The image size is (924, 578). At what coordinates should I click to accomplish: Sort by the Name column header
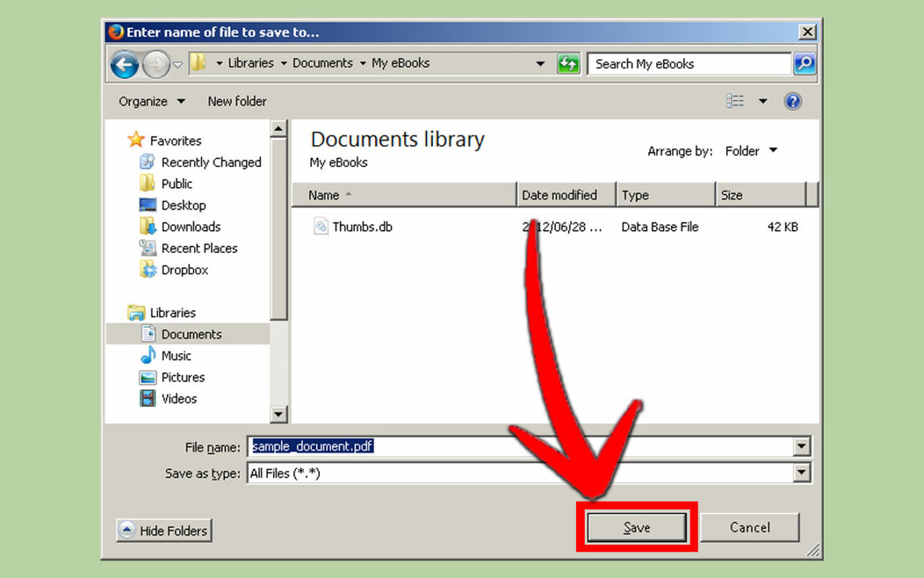[404, 195]
